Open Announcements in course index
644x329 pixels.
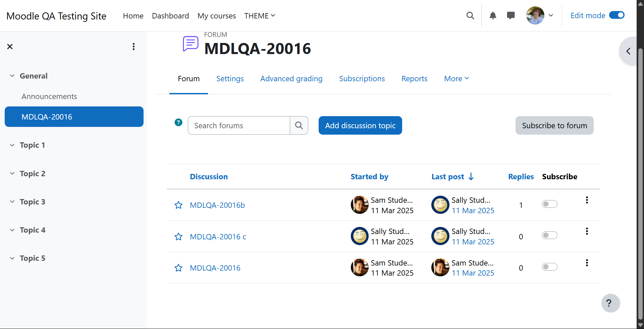[x=49, y=96]
